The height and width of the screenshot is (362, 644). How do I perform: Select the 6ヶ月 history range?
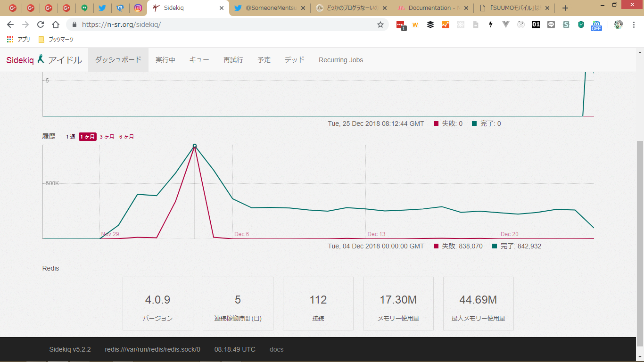(x=126, y=137)
